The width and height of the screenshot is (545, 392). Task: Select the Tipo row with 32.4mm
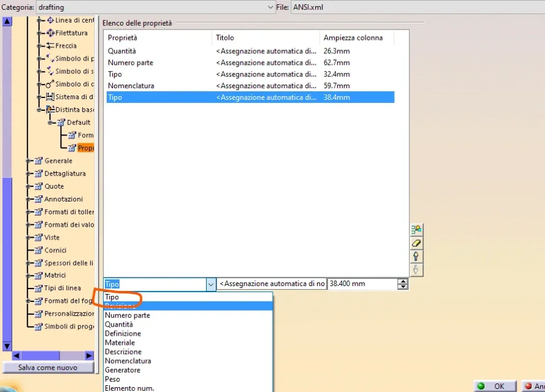[x=250, y=74]
